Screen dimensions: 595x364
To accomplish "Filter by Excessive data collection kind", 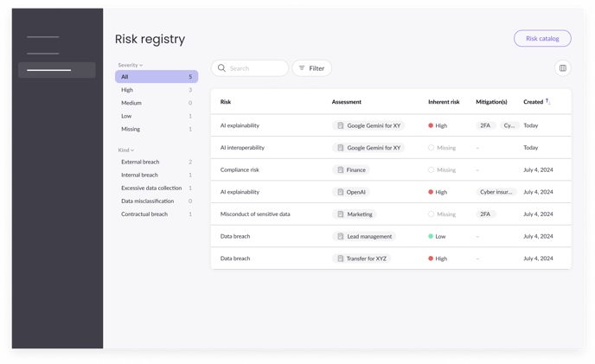I will click(x=157, y=188).
